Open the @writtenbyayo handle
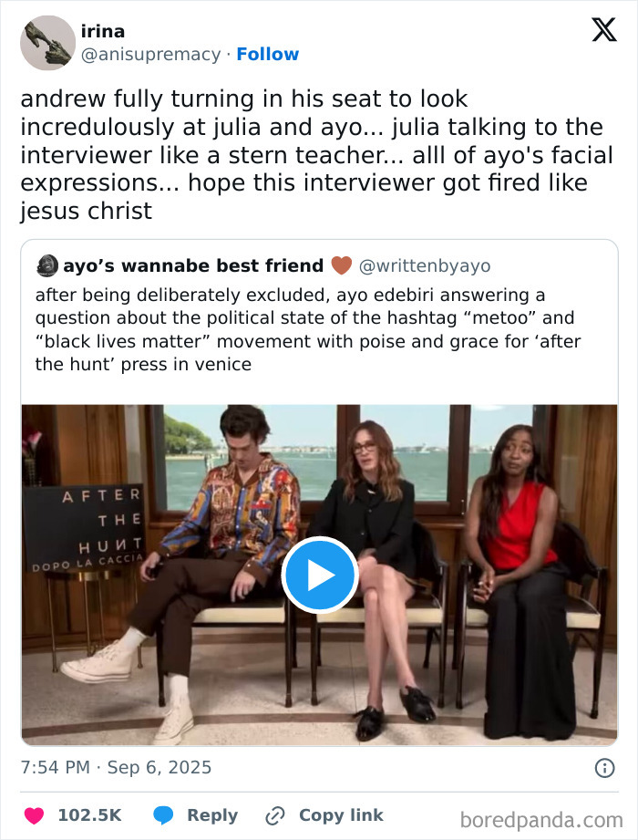The height and width of the screenshot is (840, 638). pos(425,265)
